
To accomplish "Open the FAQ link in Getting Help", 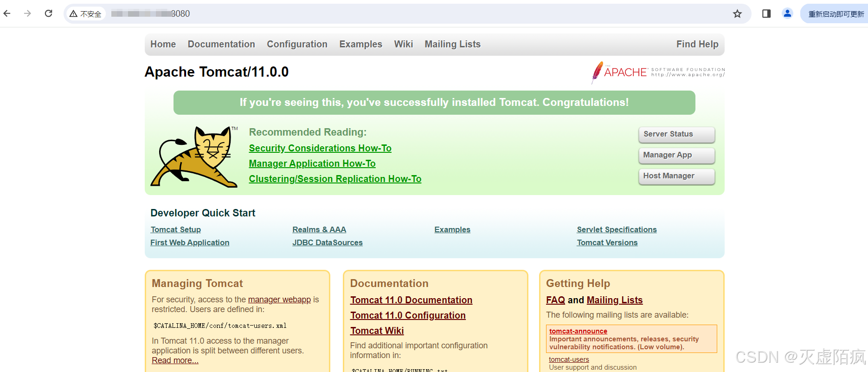I will click(x=555, y=300).
